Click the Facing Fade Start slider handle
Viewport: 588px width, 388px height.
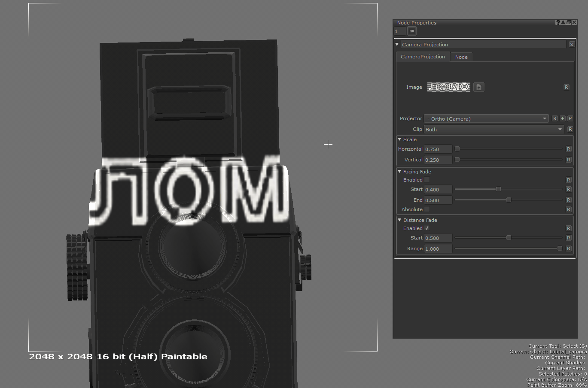(498, 189)
